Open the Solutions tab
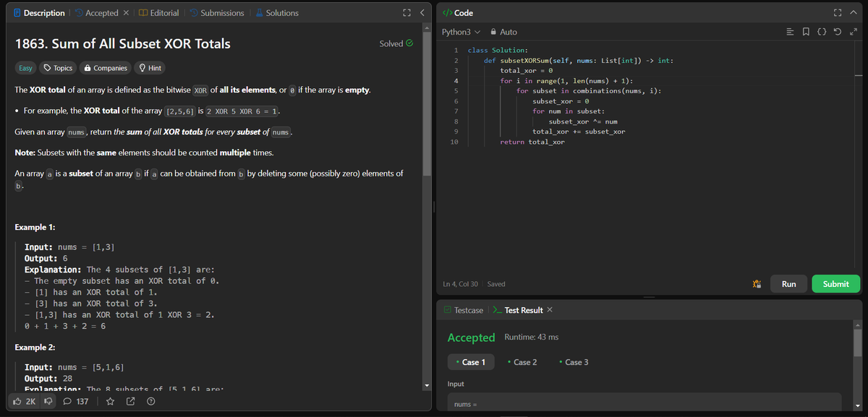868x417 pixels. [x=276, y=13]
